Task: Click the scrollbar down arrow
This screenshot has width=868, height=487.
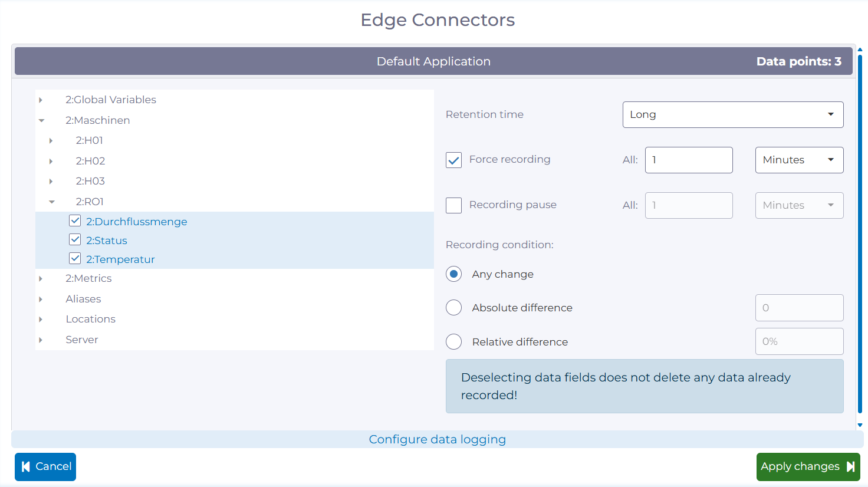Action: pos(860,425)
